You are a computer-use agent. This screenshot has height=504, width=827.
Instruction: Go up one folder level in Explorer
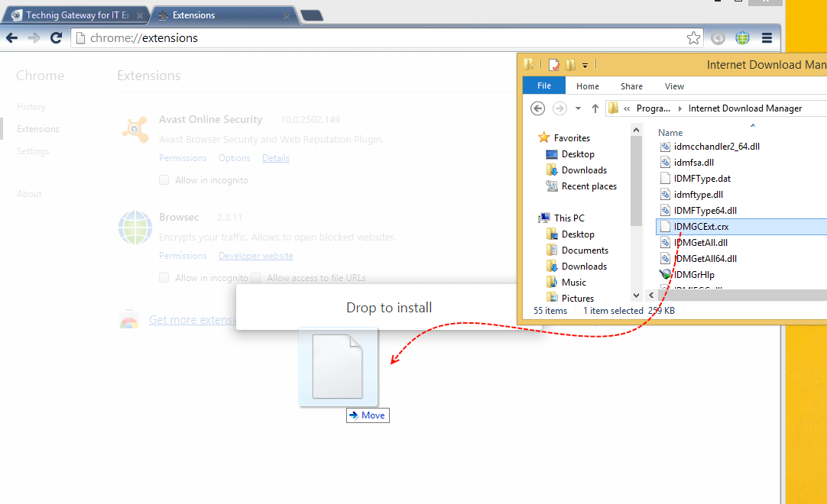(x=595, y=108)
